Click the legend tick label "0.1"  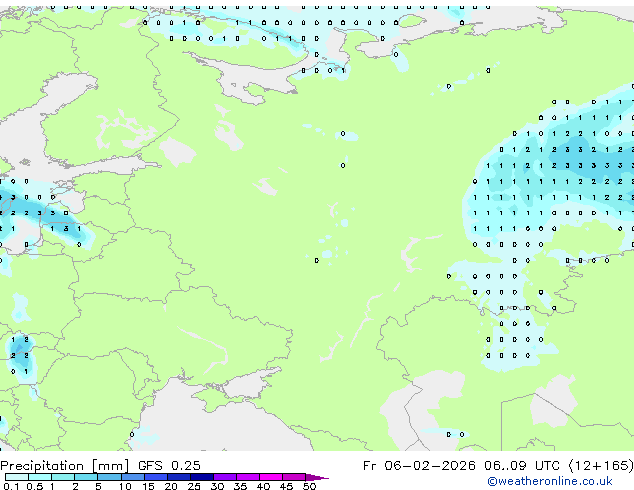10,486
